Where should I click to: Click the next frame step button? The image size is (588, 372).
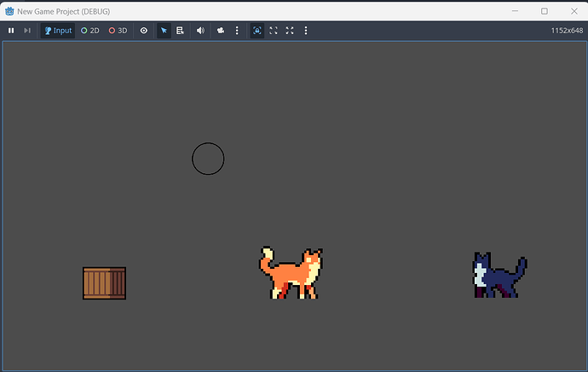(x=27, y=31)
